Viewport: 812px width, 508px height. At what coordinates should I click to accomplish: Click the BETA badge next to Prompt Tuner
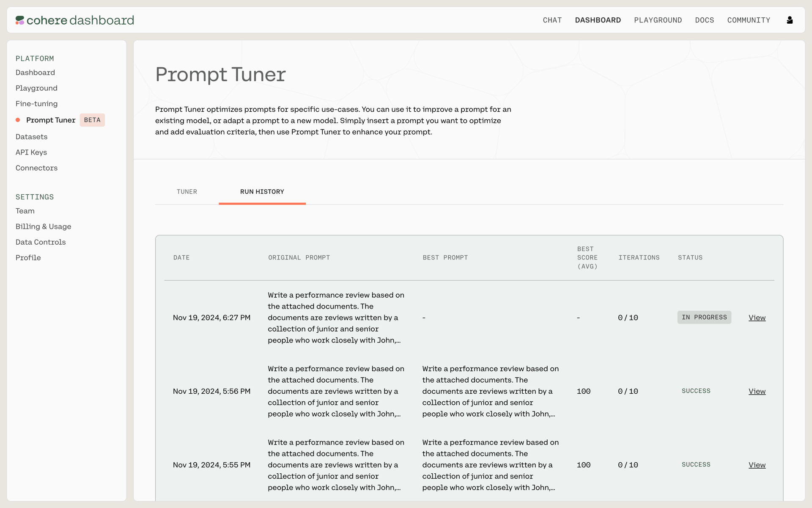point(92,120)
